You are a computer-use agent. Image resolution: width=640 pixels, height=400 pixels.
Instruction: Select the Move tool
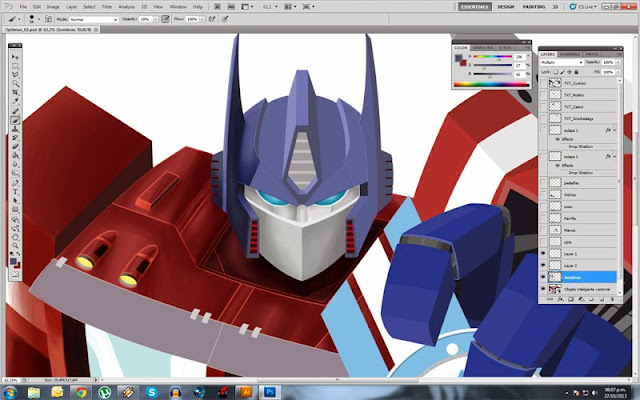(x=15, y=57)
